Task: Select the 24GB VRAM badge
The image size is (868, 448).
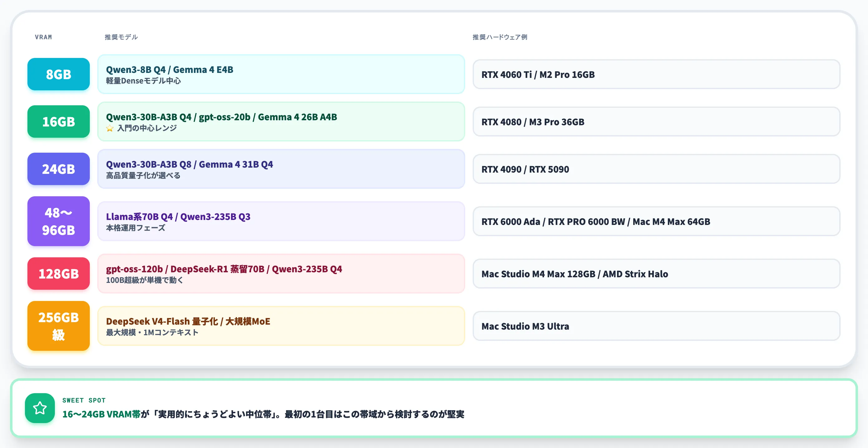Action: pos(59,169)
